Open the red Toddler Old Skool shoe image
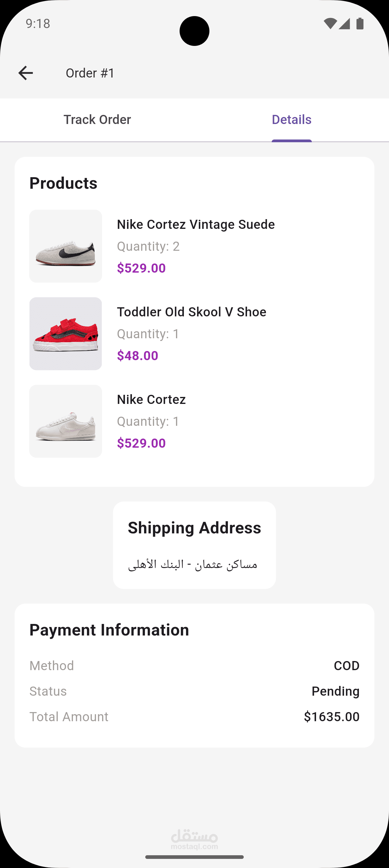389x868 pixels. point(66,334)
